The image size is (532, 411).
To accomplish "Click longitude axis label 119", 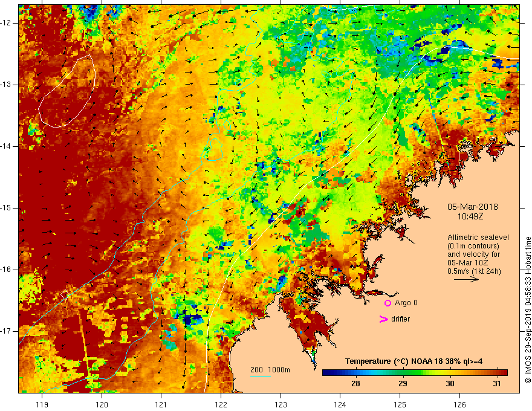I will point(42,404).
